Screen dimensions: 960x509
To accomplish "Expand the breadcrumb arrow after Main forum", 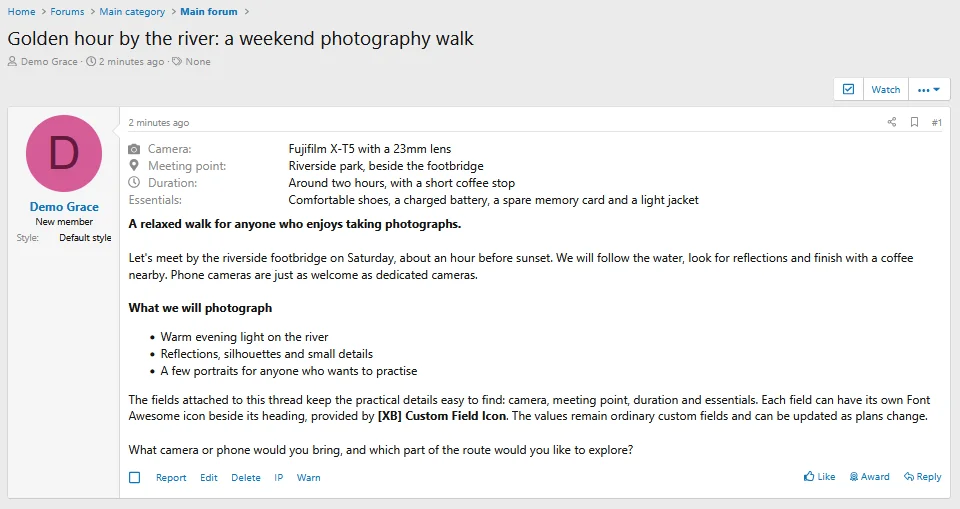I will 247,12.
